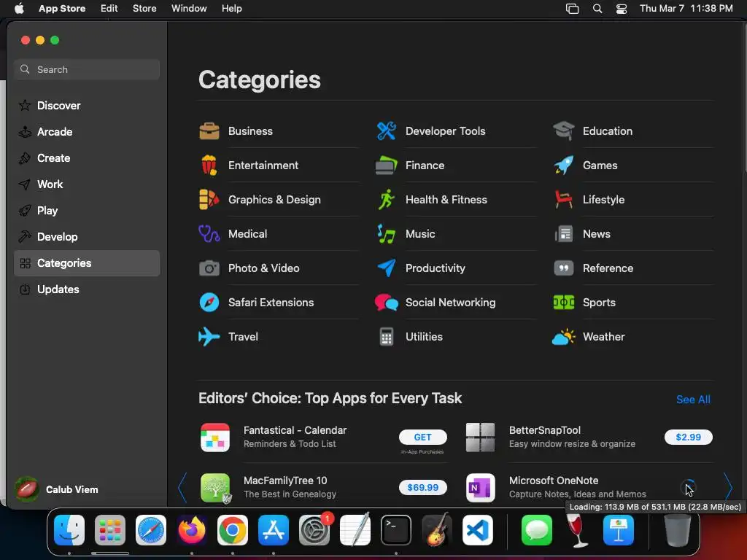Click the Photo & Video camera icon
Screen dimensions: 747x560
[x=209, y=268]
